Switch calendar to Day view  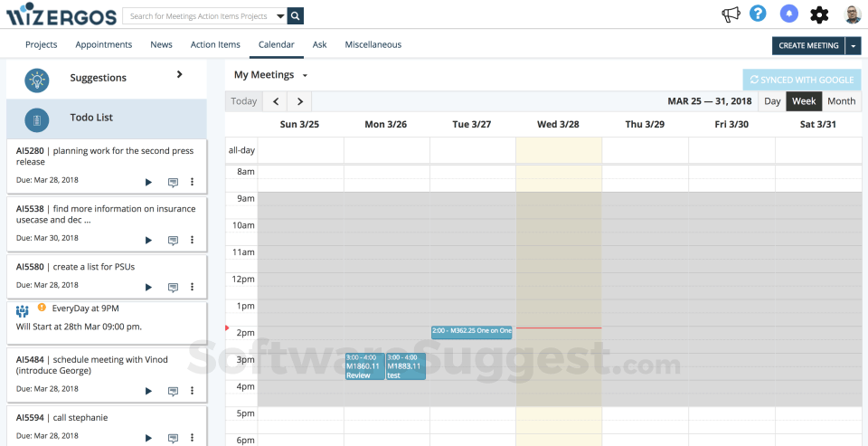[x=772, y=101]
